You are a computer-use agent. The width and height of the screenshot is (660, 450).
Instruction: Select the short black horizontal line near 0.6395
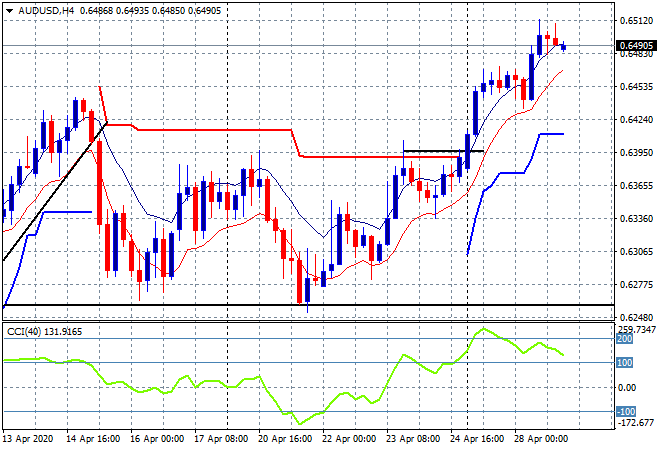tap(443, 151)
